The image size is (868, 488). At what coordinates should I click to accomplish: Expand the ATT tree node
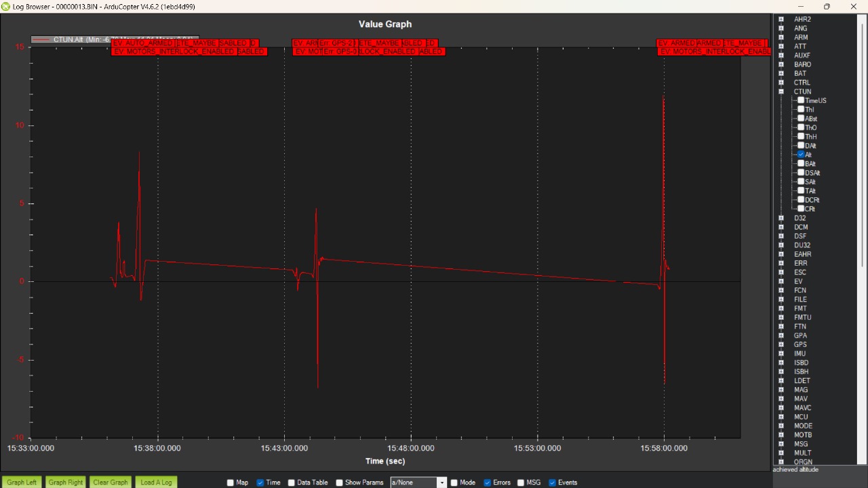[x=781, y=46]
